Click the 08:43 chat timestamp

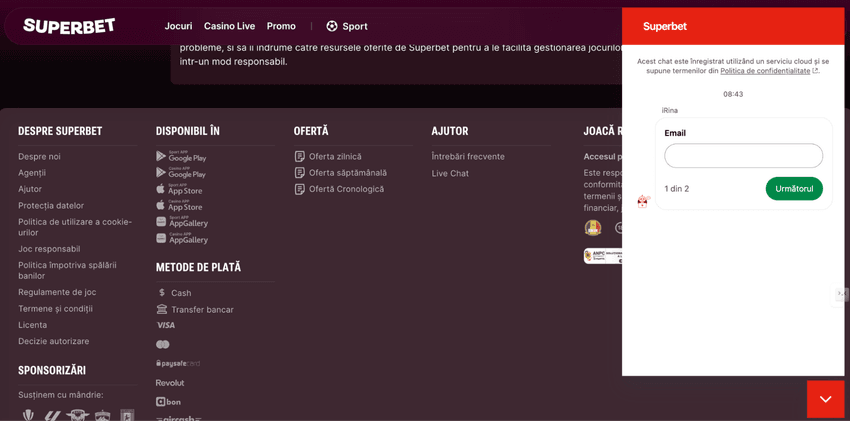[x=733, y=94]
